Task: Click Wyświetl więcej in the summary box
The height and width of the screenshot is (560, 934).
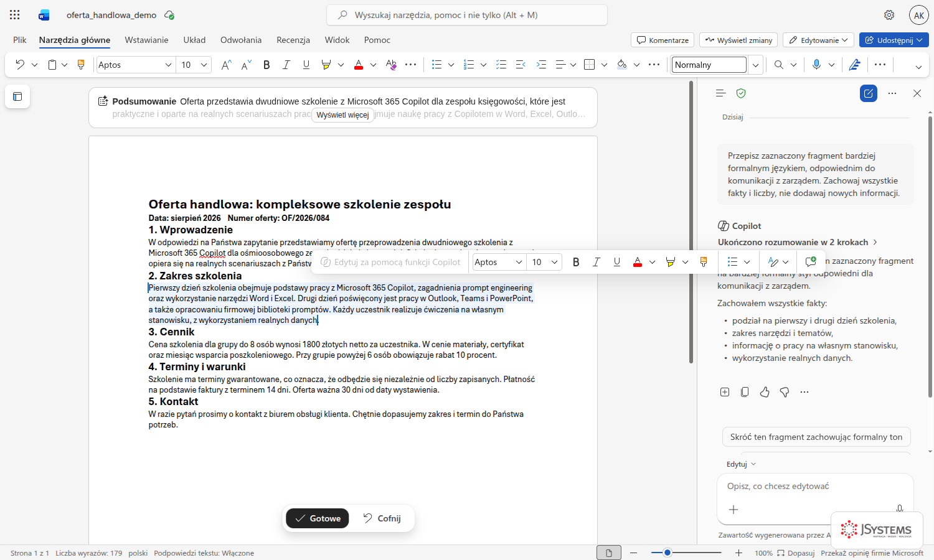Action: click(342, 115)
